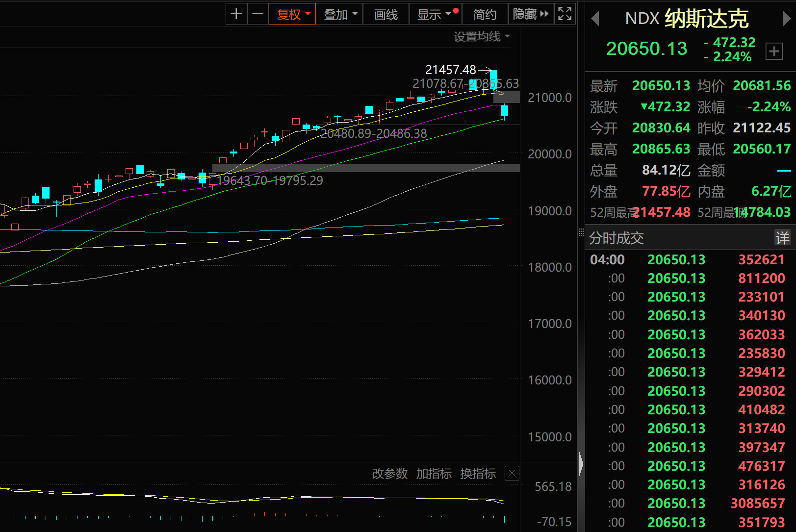Click the 内盘 value 6.27亿
Screen dimensions: 796x532
tap(771, 191)
